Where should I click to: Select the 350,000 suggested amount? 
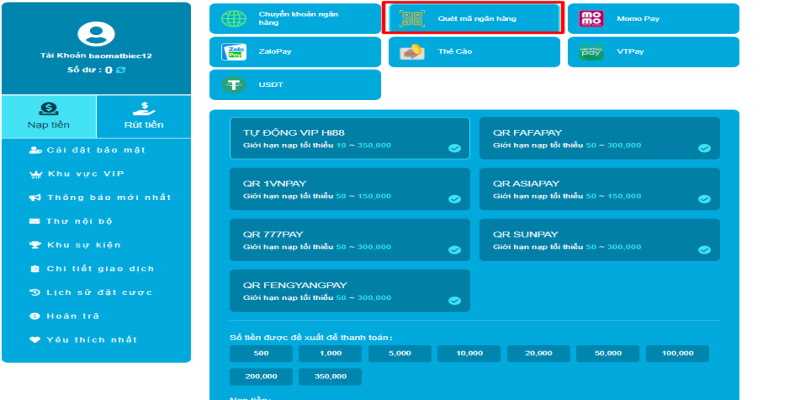click(x=330, y=377)
